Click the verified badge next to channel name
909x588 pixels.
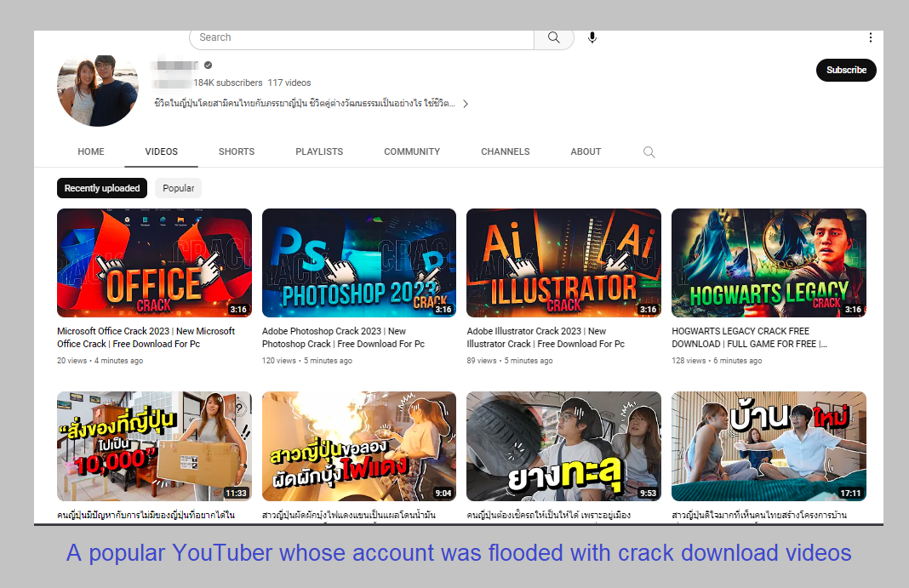[x=209, y=66]
